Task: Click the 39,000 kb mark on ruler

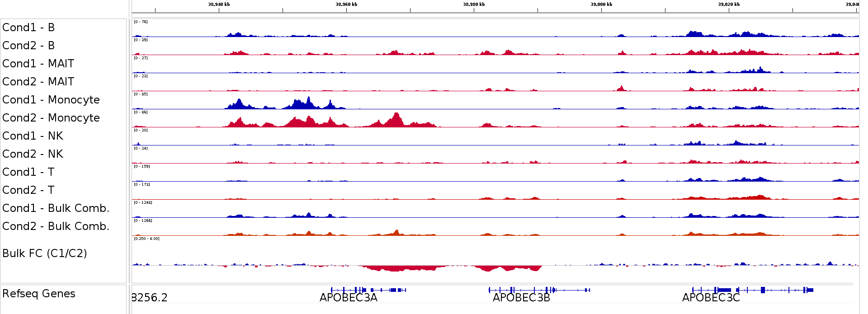Action: [601, 5]
